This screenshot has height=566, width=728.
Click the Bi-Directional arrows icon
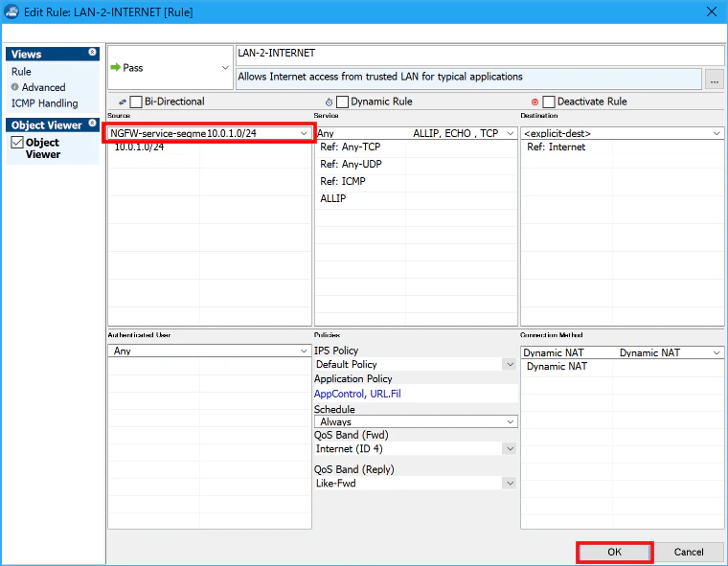[x=123, y=102]
